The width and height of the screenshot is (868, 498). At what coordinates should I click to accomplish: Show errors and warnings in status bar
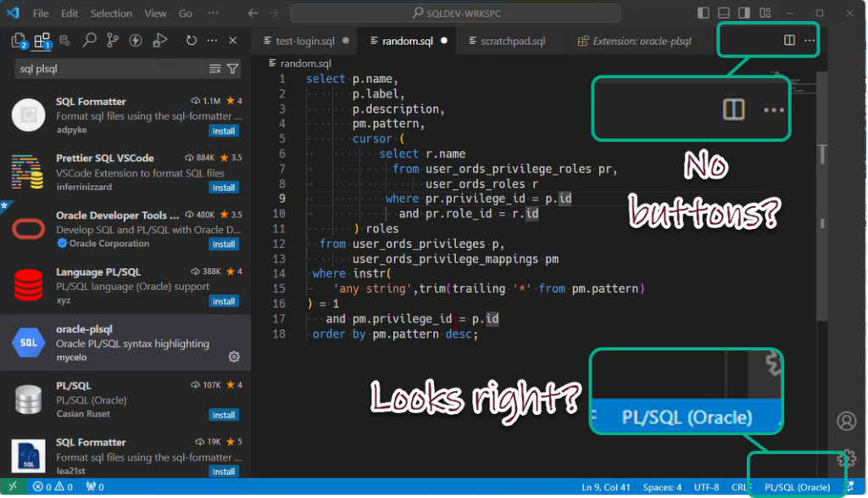[53, 487]
